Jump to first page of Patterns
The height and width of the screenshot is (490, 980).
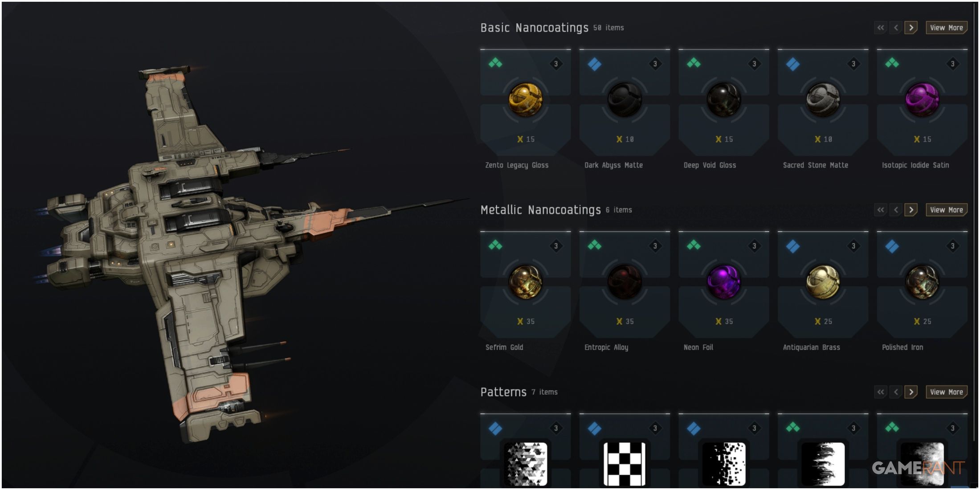[x=881, y=392]
